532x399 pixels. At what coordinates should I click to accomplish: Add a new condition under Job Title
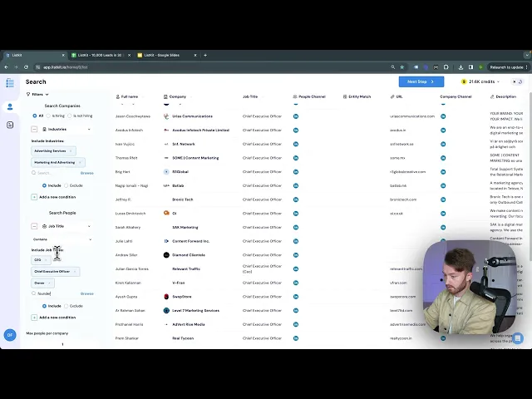[53, 318]
